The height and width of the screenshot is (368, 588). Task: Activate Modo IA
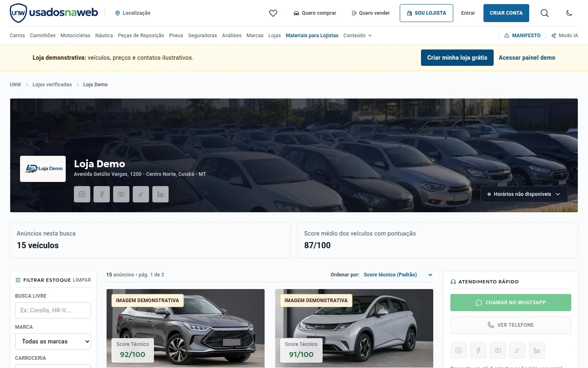565,36
